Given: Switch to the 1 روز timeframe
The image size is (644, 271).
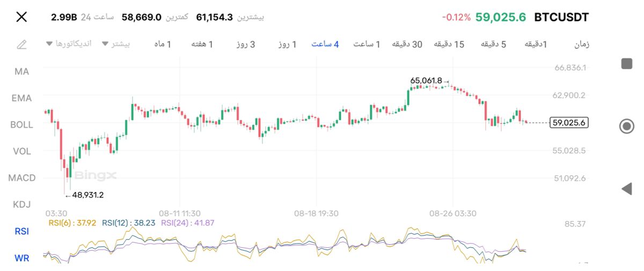Looking at the screenshot, I should pos(287,44).
